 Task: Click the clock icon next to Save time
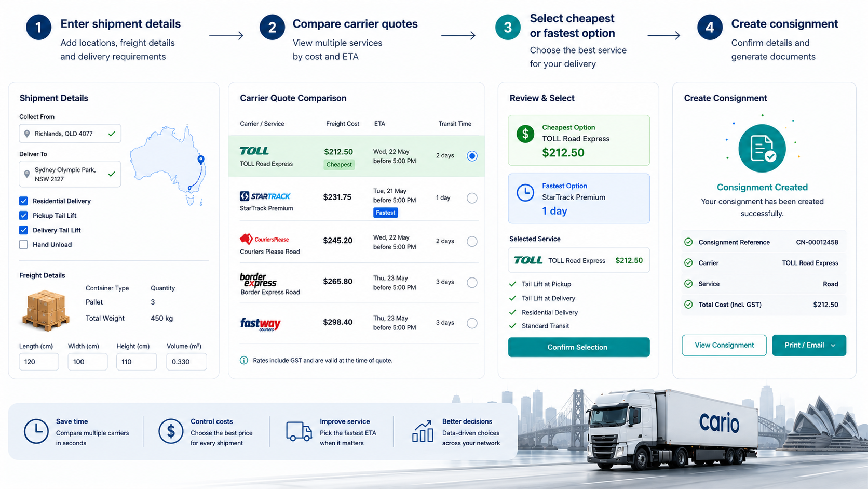click(x=36, y=431)
